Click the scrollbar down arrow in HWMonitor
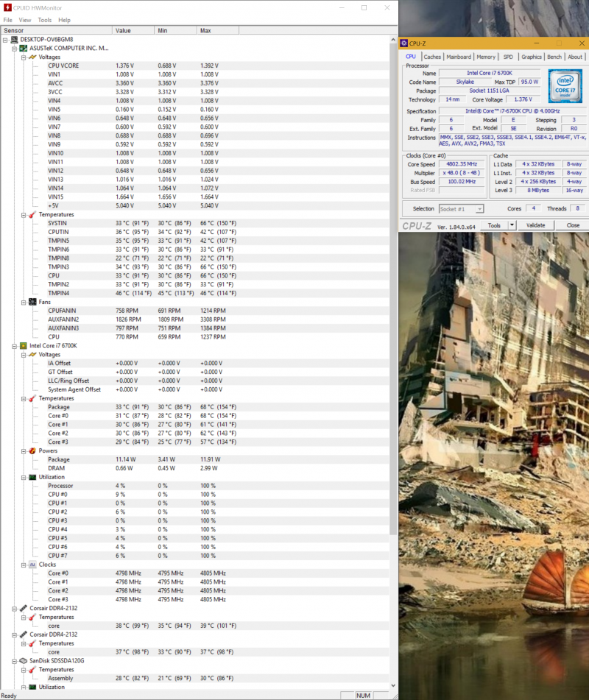The image size is (589, 700). click(393, 686)
